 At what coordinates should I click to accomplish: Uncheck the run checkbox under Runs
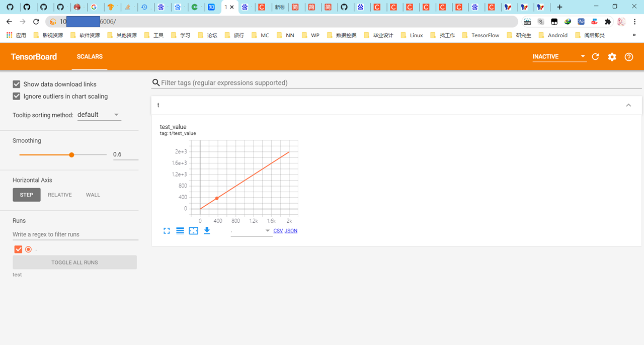click(18, 249)
